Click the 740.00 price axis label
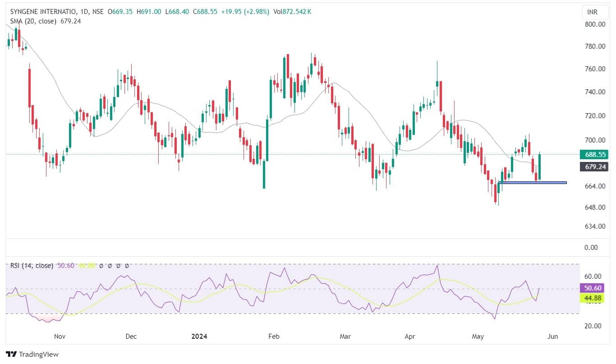This screenshot has width=616, height=364. click(x=595, y=92)
